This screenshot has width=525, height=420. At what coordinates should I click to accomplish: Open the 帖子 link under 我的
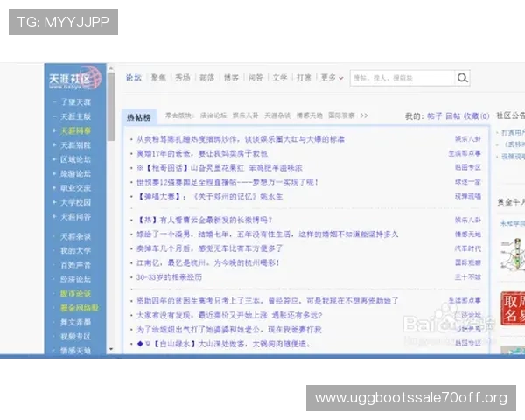click(435, 116)
